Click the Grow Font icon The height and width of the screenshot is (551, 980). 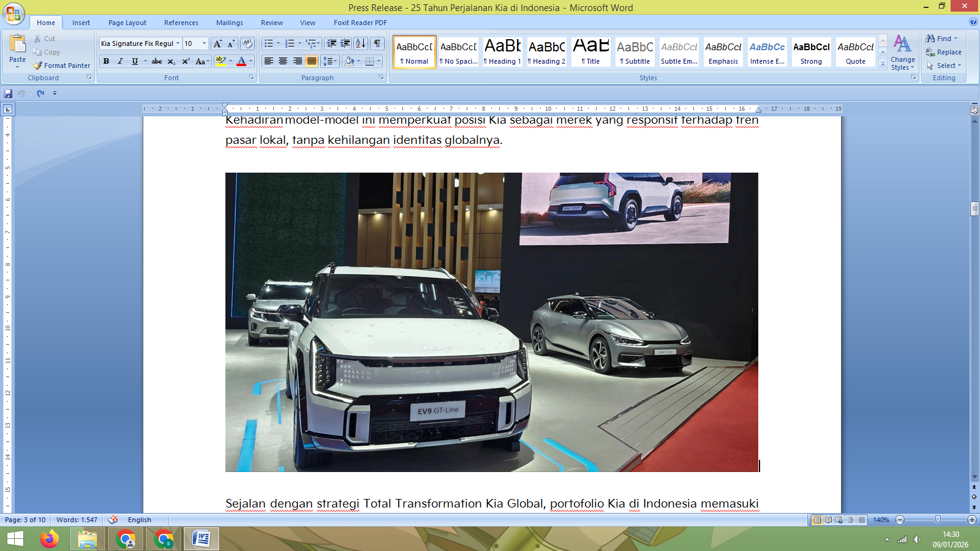point(217,43)
